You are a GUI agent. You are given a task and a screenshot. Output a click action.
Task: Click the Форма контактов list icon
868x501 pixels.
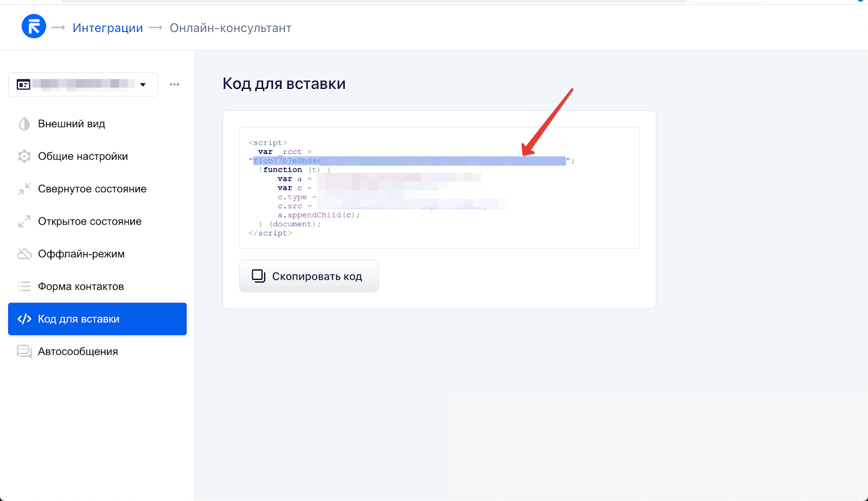24,286
